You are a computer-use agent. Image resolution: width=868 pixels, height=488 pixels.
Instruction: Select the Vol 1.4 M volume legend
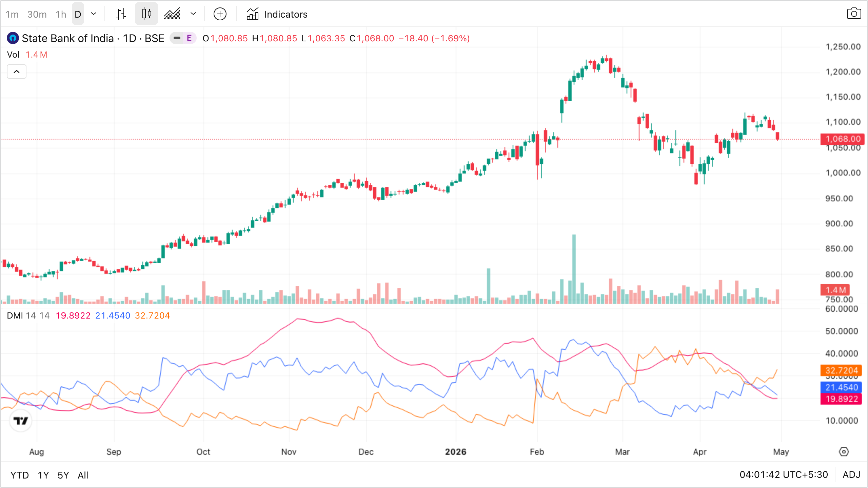27,55
